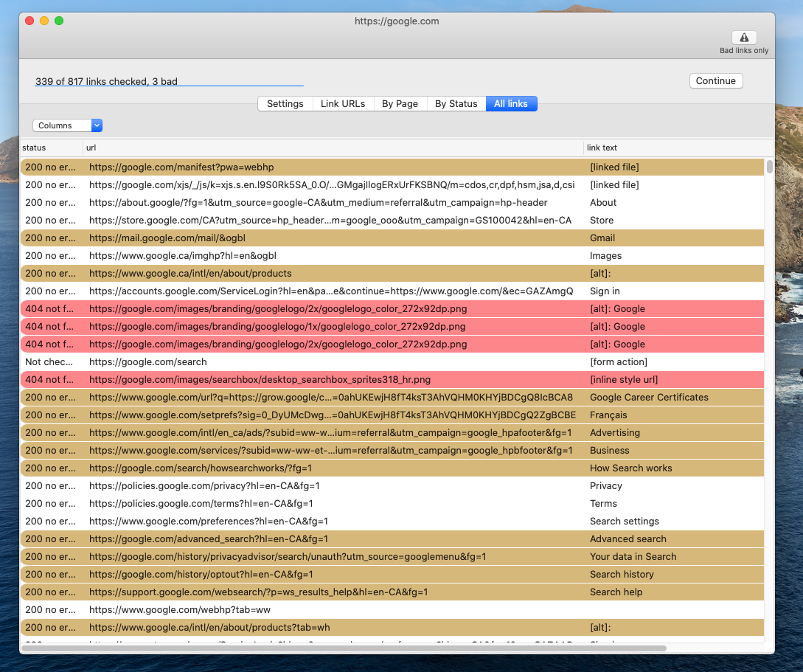Select the google.com/xjs linked file URL
The image size is (803, 672).
coord(332,185)
